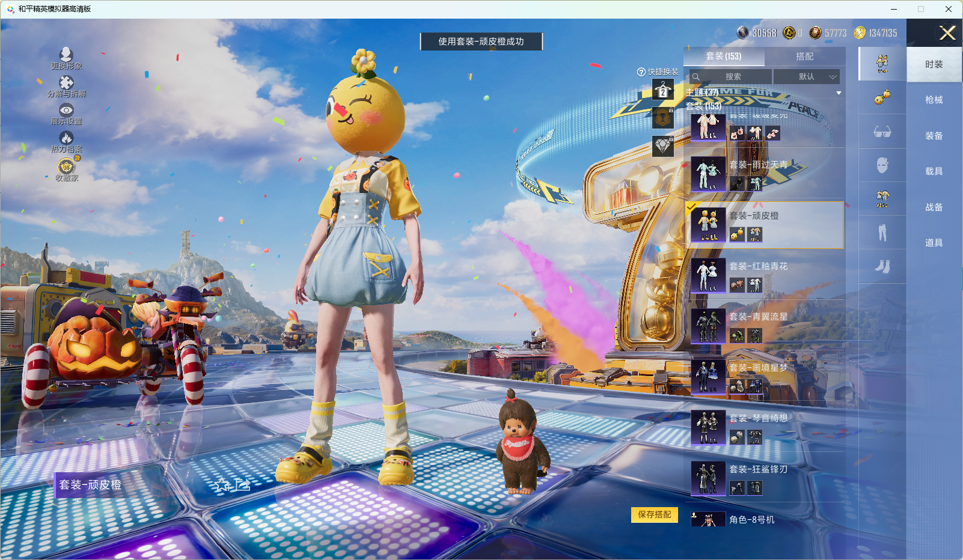Switch to the 套装 (153) tab
963x560 pixels.
[724, 56]
